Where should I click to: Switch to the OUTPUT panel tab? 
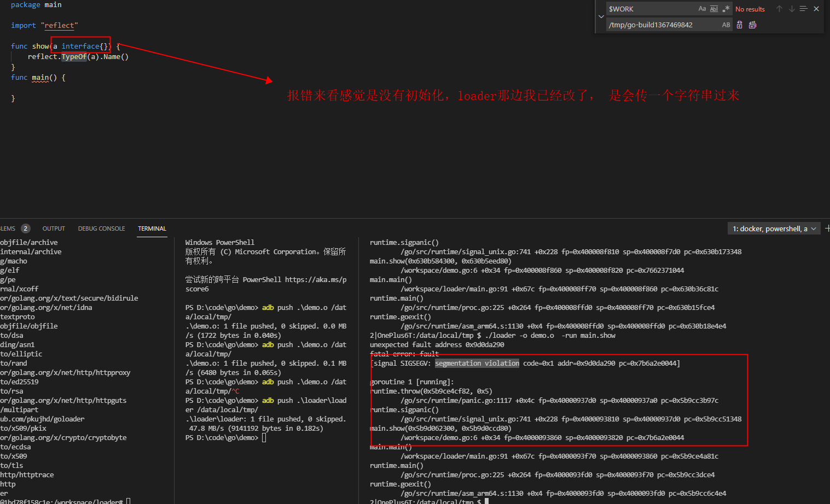[x=54, y=228]
